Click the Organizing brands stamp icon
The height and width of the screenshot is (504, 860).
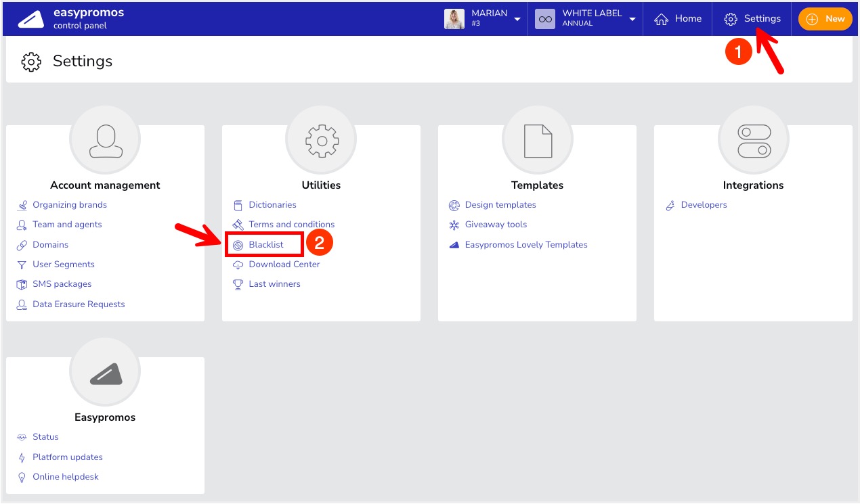tap(22, 205)
